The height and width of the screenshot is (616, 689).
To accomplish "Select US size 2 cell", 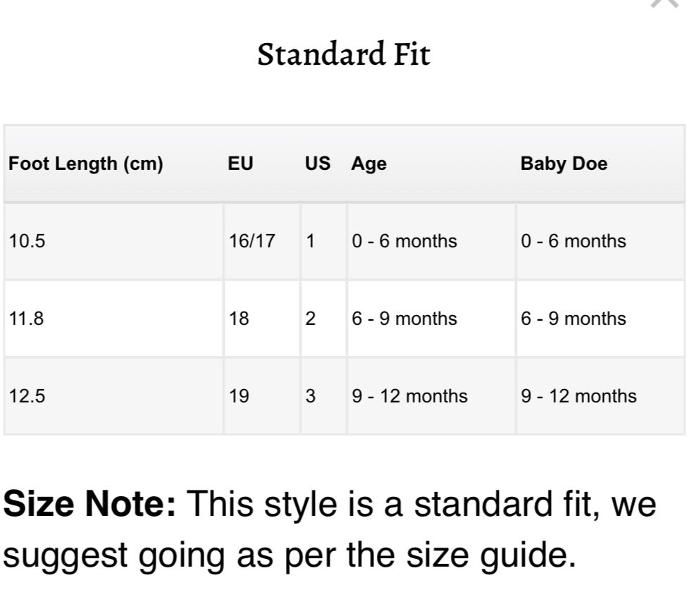I will [323, 319].
